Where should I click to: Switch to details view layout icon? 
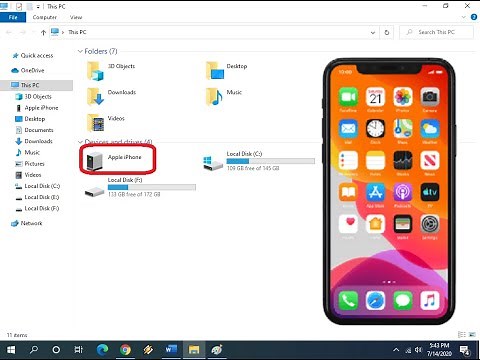pyautogui.click(x=462, y=334)
